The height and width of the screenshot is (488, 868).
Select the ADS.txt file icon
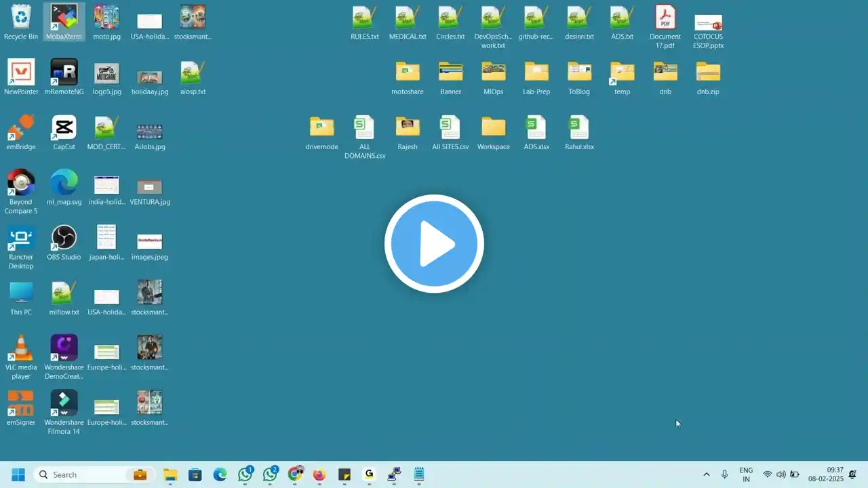(x=622, y=22)
